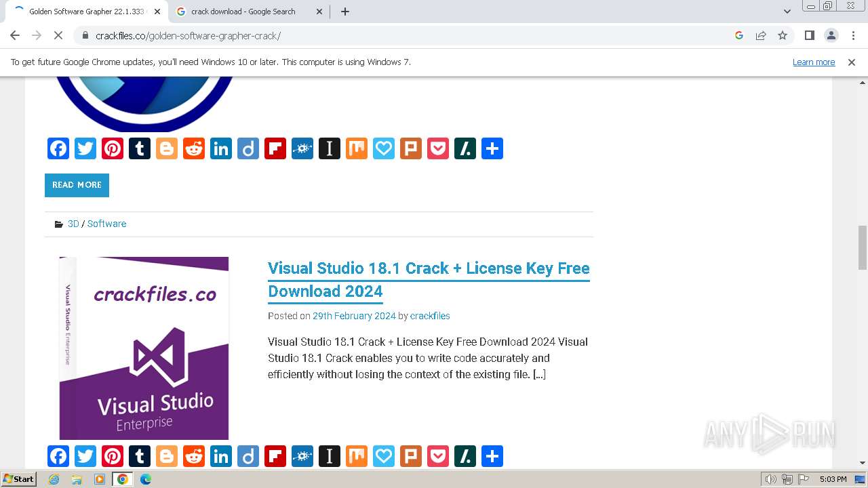Click Visual Studio Enterprise box thumbnail

click(x=144, y=348)
